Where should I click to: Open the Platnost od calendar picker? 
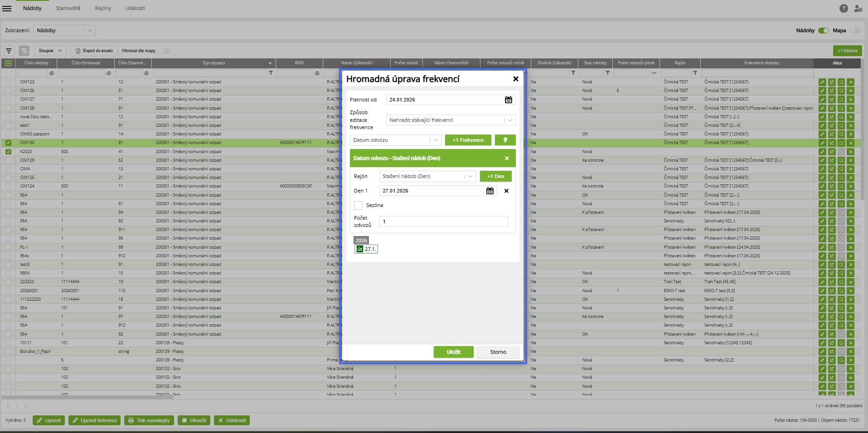pos(508,100)
